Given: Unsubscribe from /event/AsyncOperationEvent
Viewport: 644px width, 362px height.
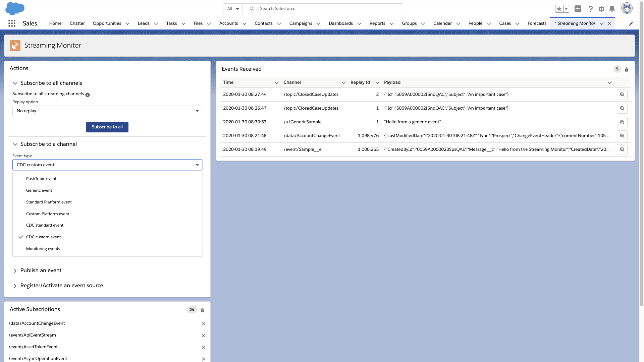Looking at the screenshot, I should pyautogui.click(x=204, y=359).
